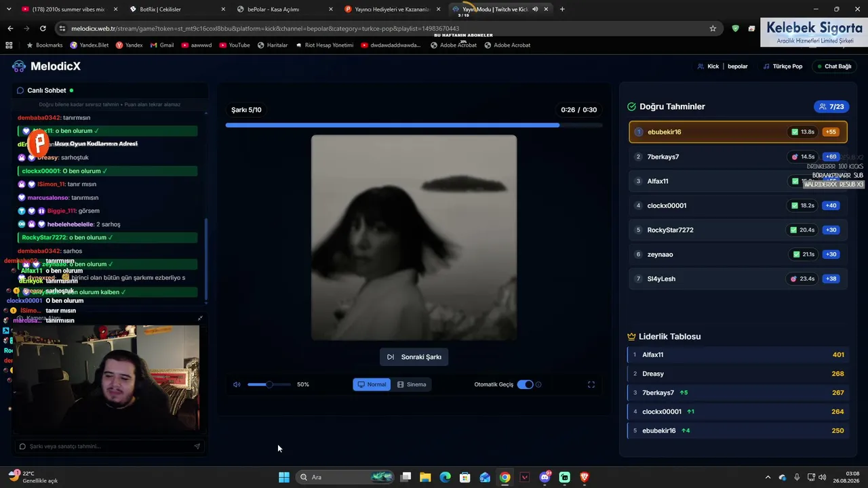Show info about Otomatik Geçiş
Viewport: 868px width, 488px height.
click(x=538, y=384)
